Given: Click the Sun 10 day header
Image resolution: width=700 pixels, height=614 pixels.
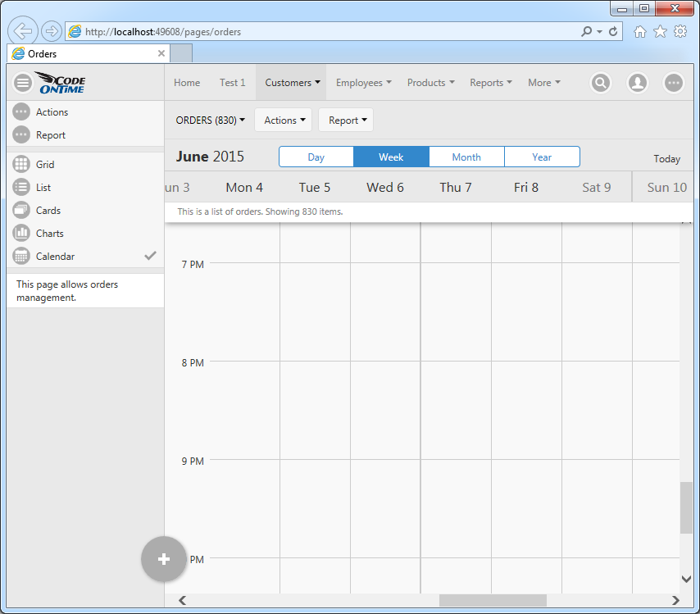Looking at the screenshot, I should (666, 188).
